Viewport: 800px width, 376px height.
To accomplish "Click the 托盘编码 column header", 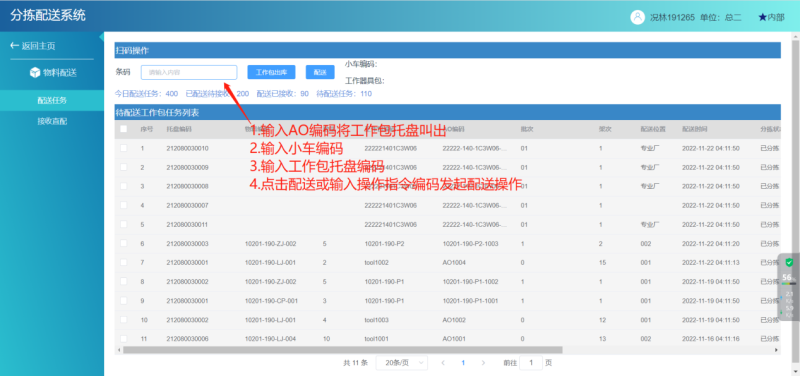I will (x=179, y=129).
